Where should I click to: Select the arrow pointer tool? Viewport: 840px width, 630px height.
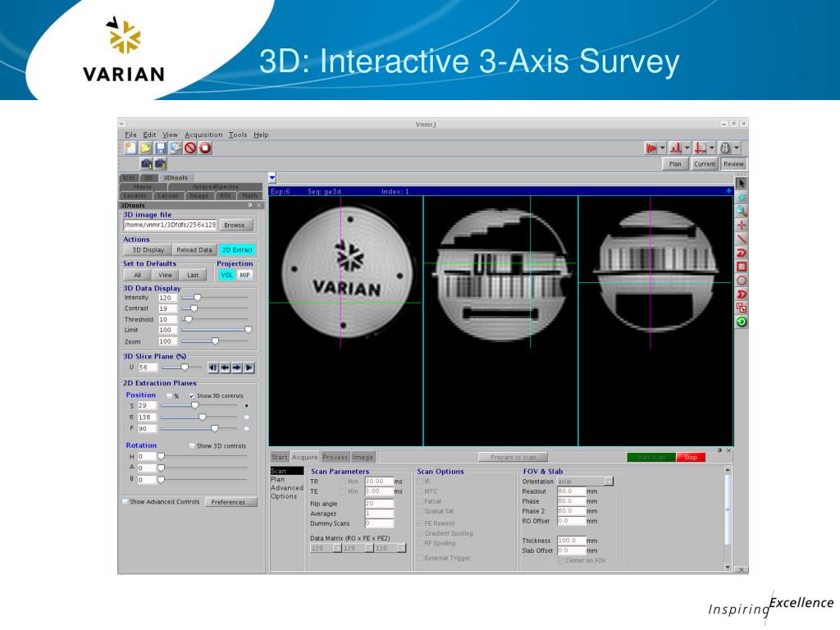click(742, 184)
